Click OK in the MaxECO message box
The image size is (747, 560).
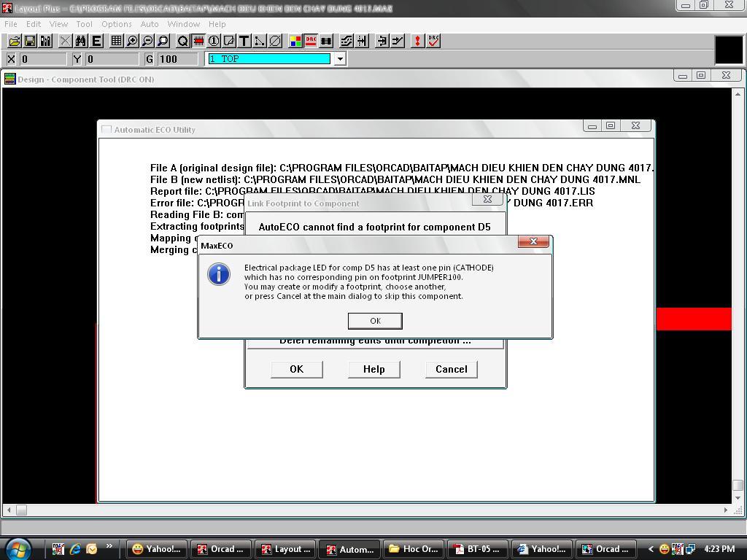coord(375,321)
